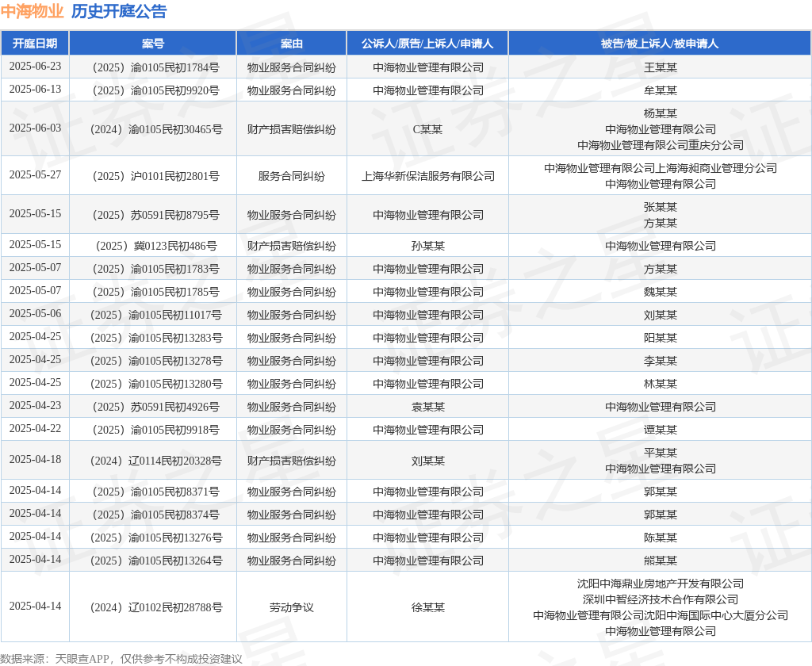This screenshot has width=812, height=666.
Task: Click the date 2025-05-27
Action: [x=35, y=174]
